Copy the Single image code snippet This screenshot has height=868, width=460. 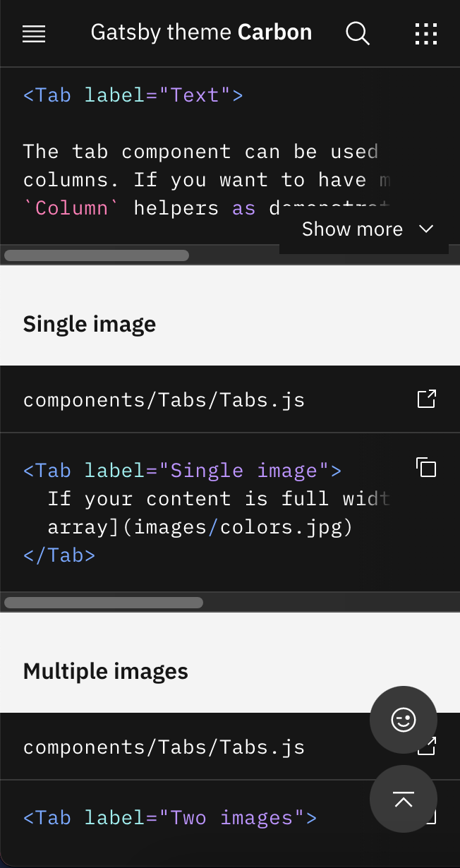point(426,467)
